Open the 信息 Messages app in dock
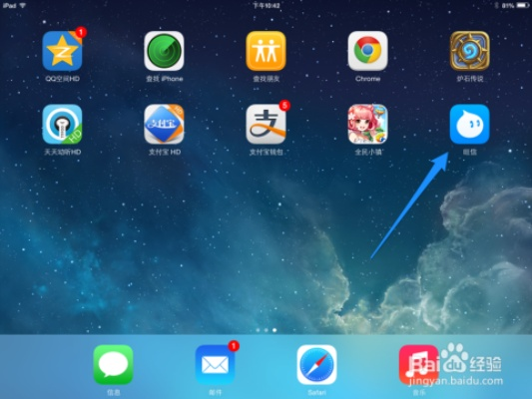Viewport: 532px width, 399px height. pyautogui.click(x=113, y=365)
